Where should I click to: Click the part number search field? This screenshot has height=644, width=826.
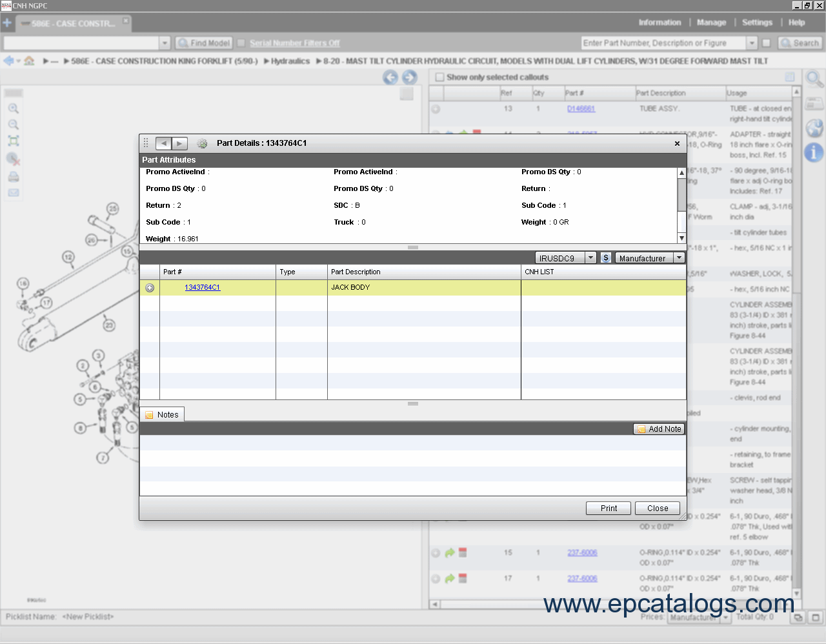pyautogui.click(x=663, y=43)
